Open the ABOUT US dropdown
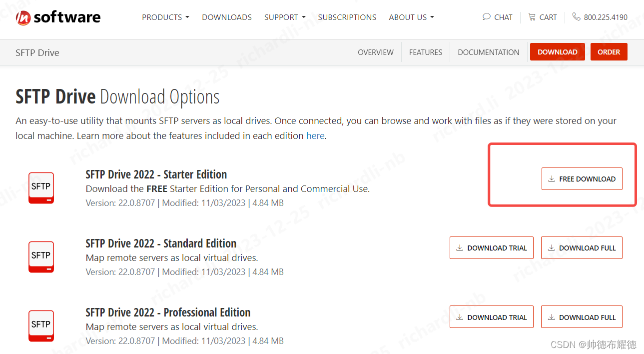 point(411,17)
